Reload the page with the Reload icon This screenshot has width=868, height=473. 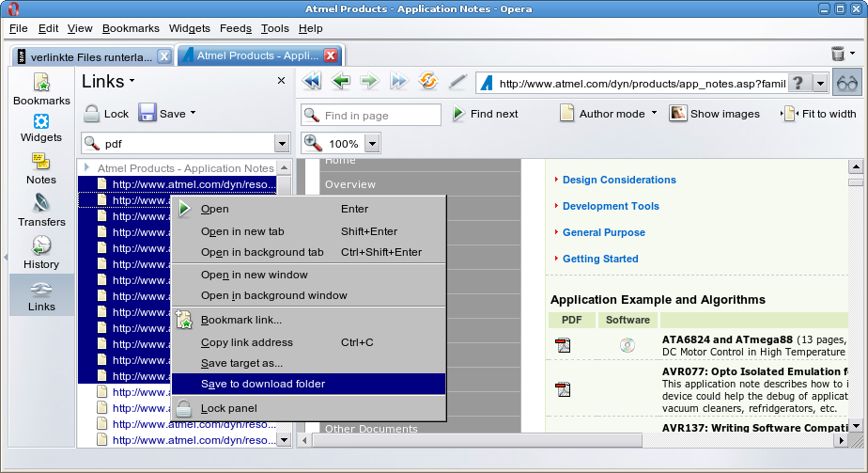[428, 82]
